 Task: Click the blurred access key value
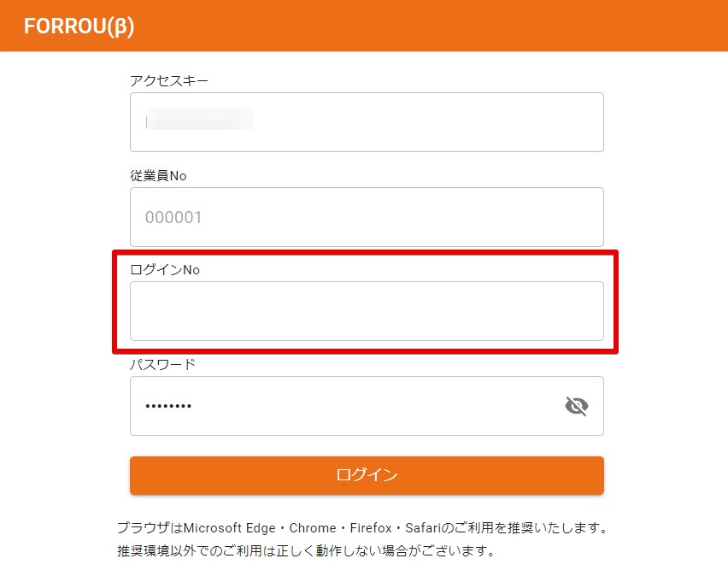(199, 119)
